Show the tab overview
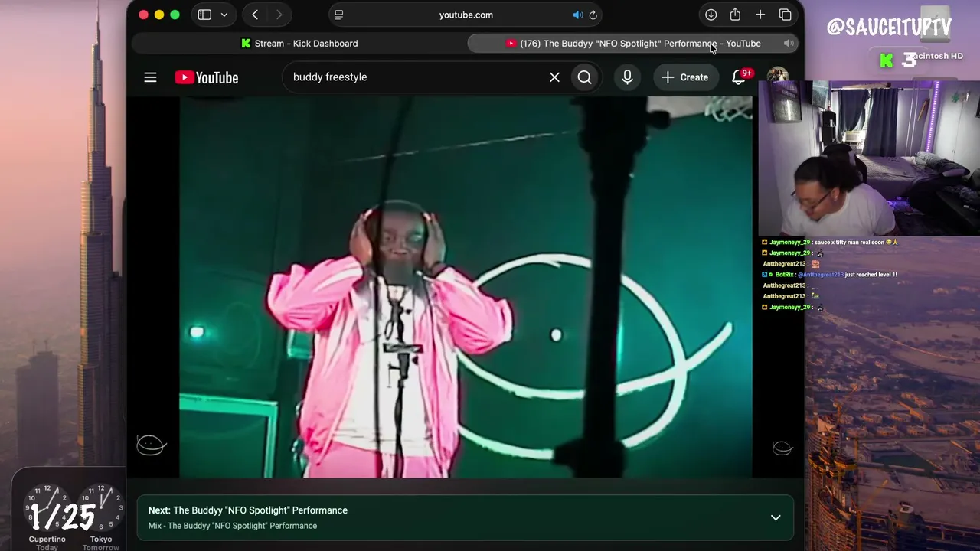The width and height of the screenshot is (980, 551). tap(785, 15)
